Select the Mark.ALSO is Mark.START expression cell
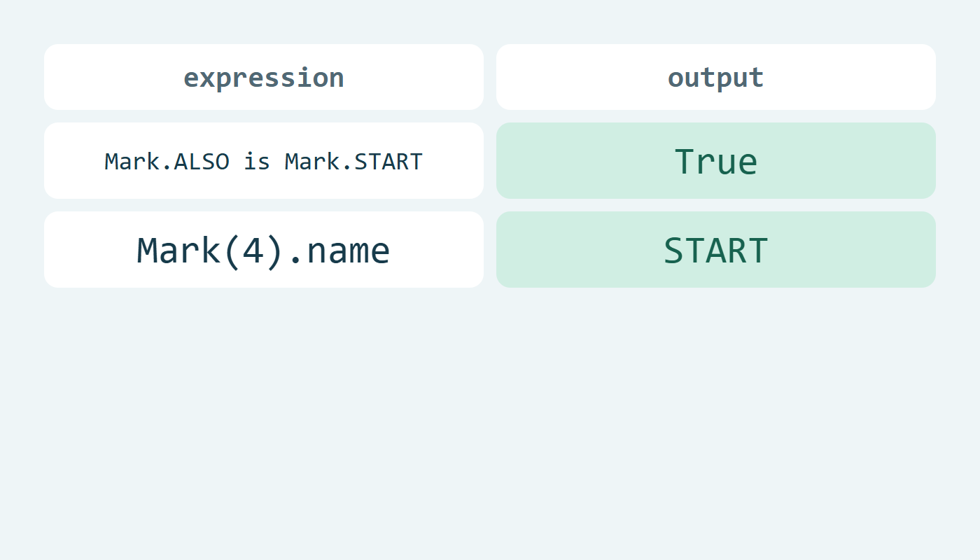Viewport: 980px width, 560px height. [264, 161]
